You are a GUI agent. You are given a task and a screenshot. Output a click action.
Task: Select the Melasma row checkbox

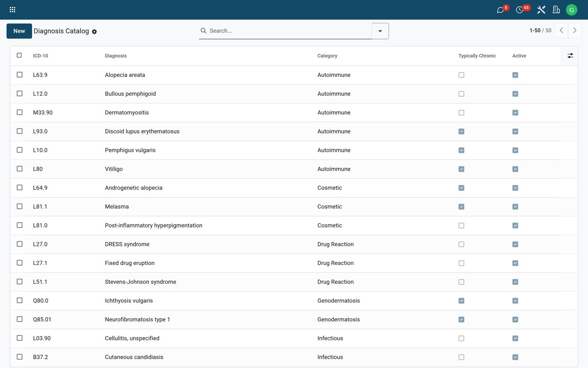[19, 206]
